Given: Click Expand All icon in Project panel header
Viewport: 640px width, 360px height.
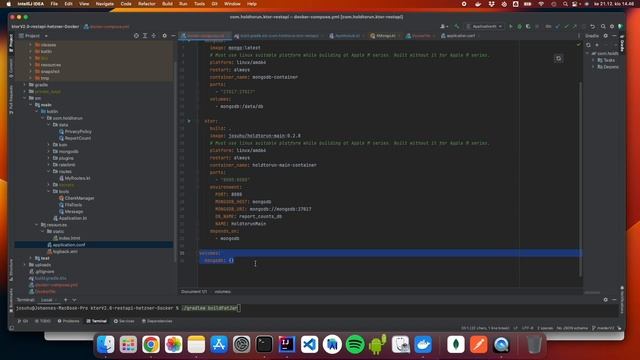Looking at the screenshot, I should [145, 36].
